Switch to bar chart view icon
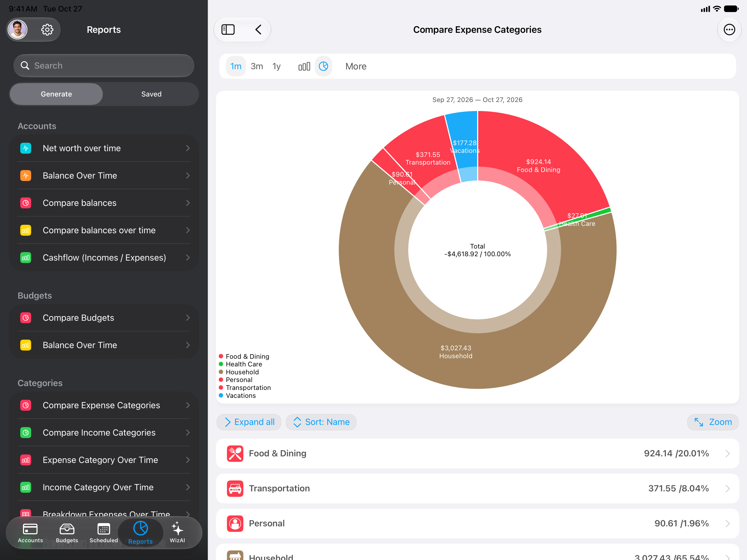 tap(304, 66)
